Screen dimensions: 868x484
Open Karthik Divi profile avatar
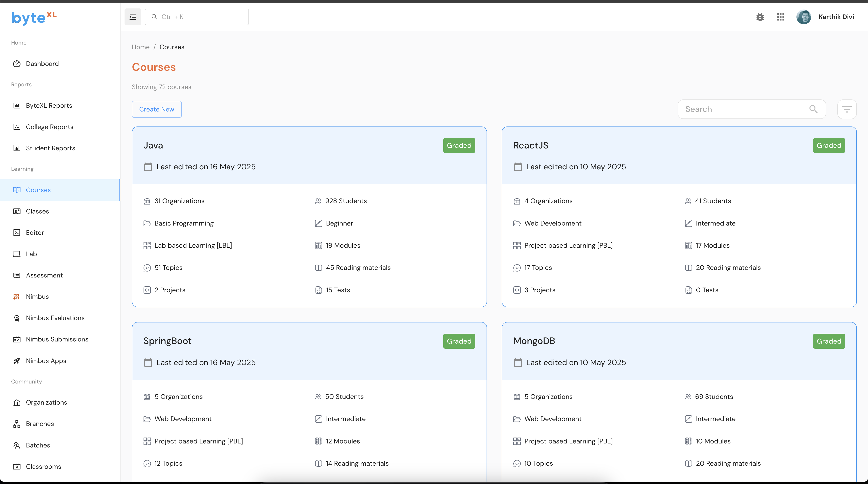click(804, 17)
